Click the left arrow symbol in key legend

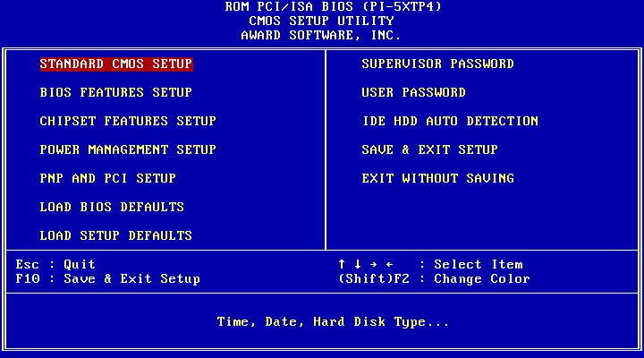[x=389, y=264]
